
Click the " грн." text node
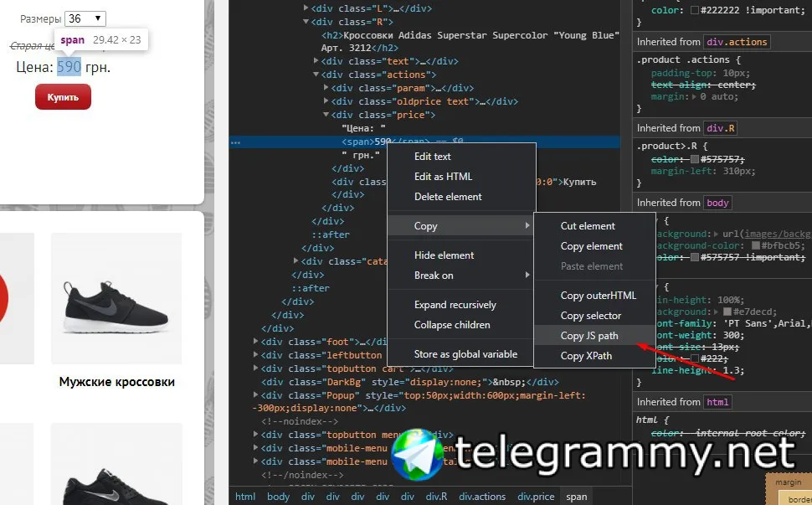point(361,155)
